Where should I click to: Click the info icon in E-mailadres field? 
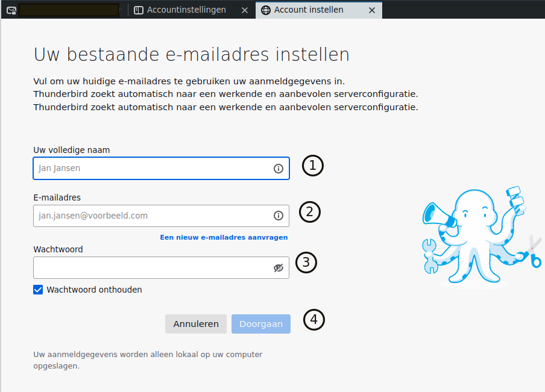[278, 216]
